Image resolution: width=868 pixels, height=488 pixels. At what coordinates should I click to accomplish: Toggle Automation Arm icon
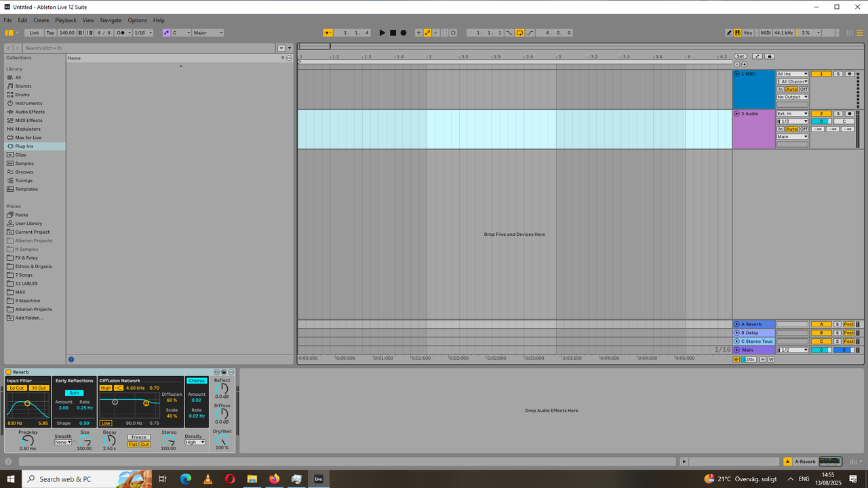[427, 33]
